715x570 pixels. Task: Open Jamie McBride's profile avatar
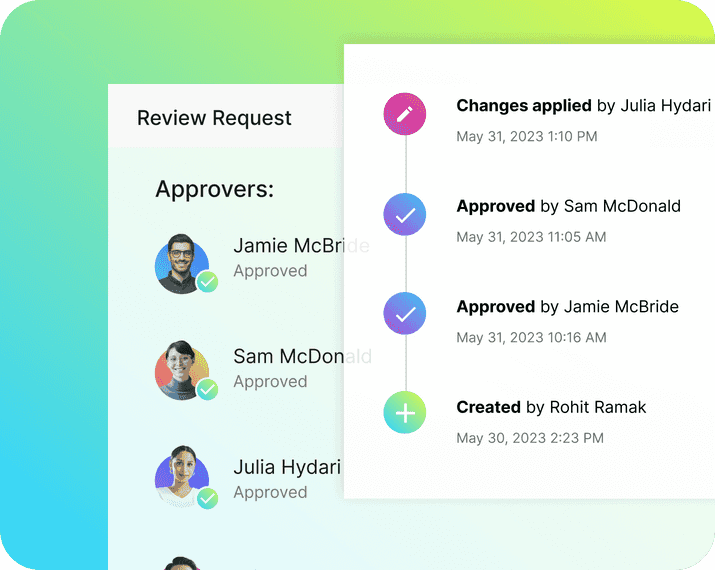pyautogui.click(x=181, y=262)
